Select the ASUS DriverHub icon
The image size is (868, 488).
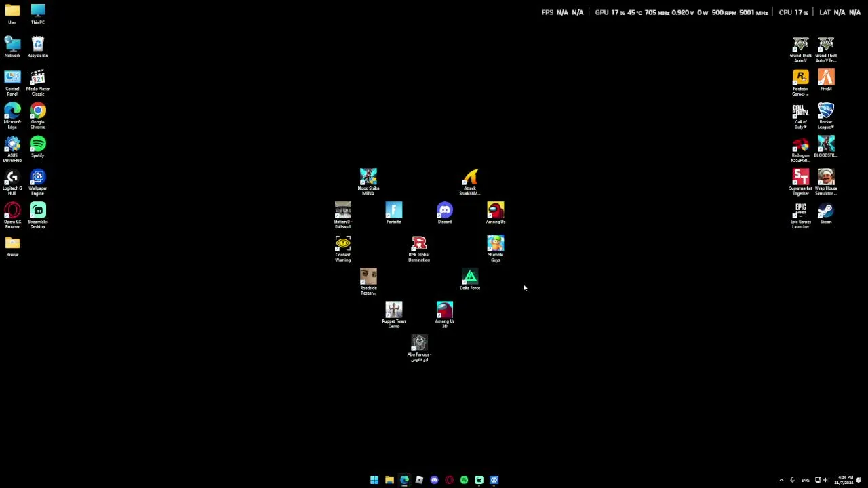(12, 149)
